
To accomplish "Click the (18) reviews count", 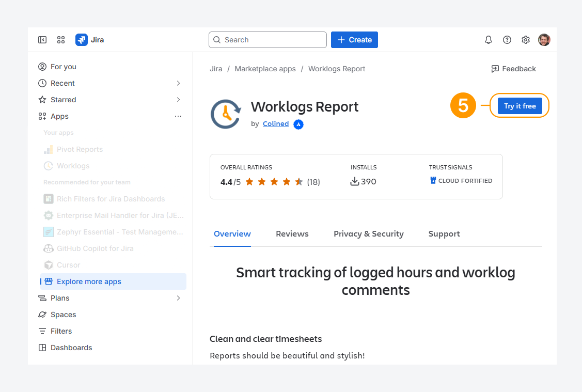I will 313,182.
